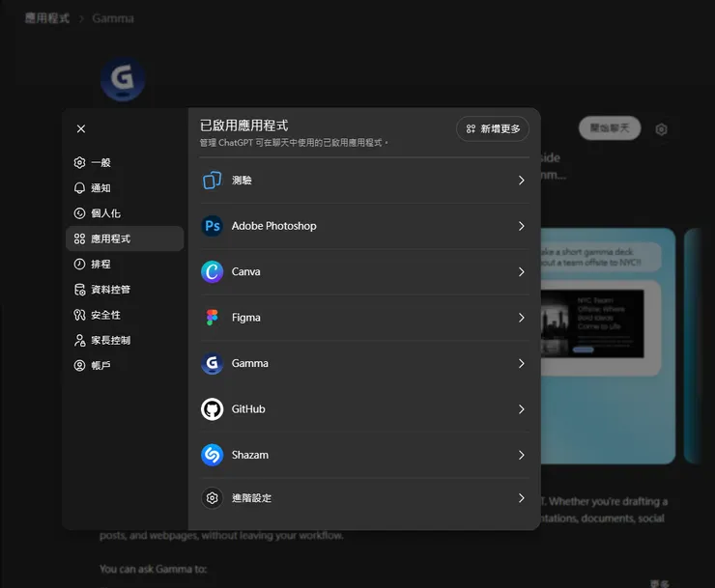Image resolution: width=715 pixels, height=588 pixels.
Task: Select the Shazam label
Action: tap(250, 455)
